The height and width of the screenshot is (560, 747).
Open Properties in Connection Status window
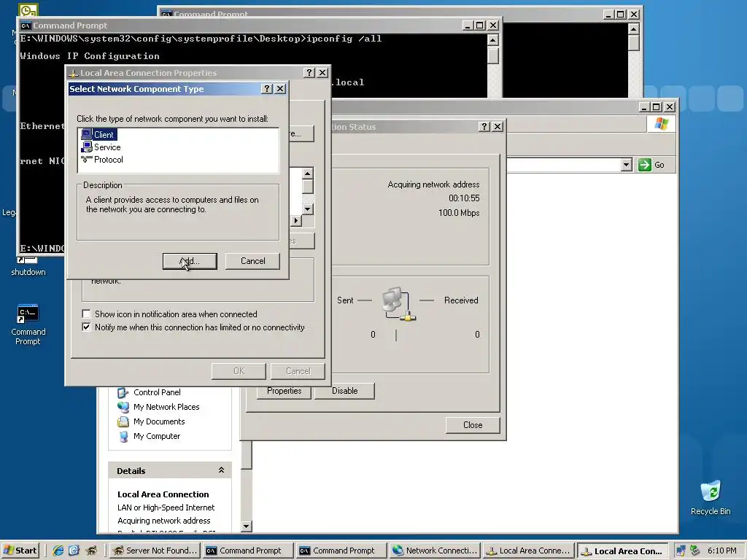tap(284, 391)
